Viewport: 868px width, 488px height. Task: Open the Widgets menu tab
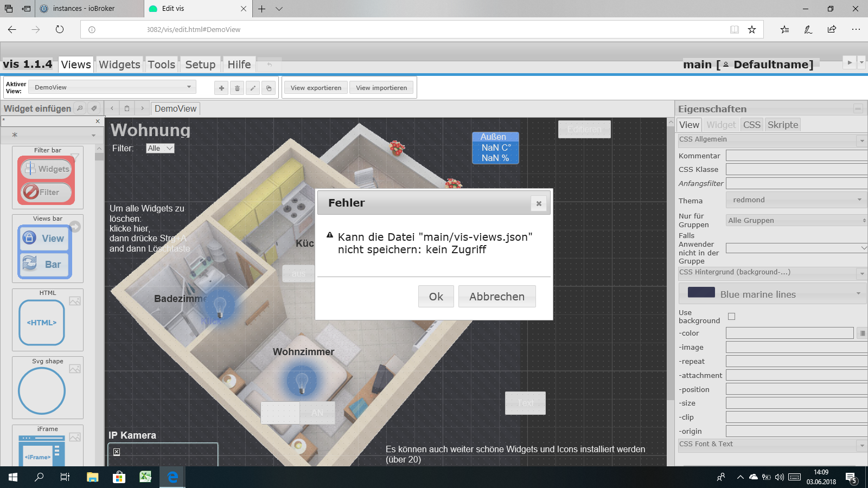point(119,65)
